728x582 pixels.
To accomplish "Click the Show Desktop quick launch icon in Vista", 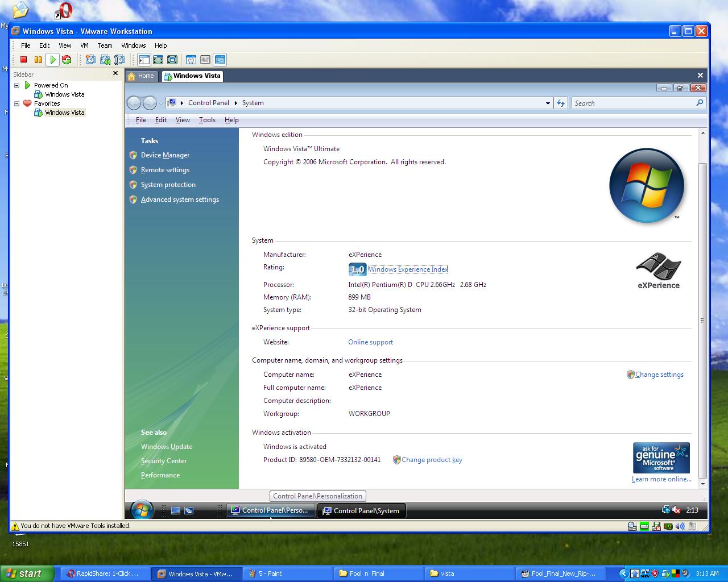I will click(176, 510).
